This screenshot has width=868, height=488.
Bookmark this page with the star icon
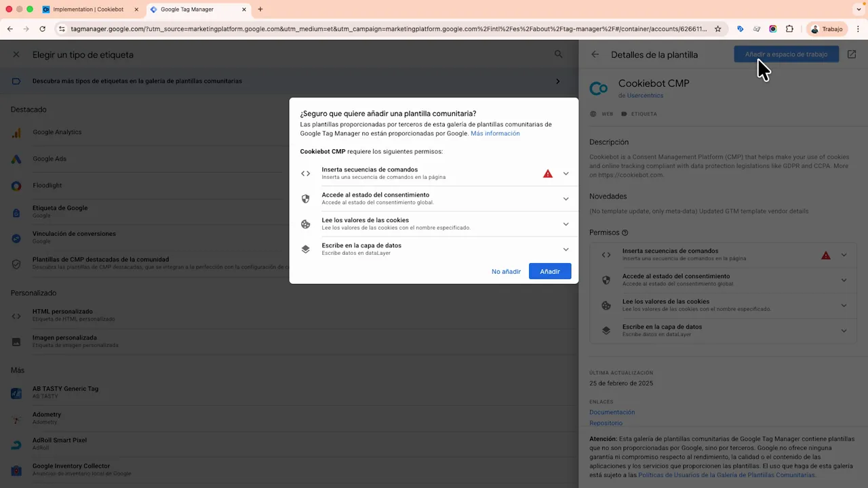pyautogui.click(x=717, y=29)
